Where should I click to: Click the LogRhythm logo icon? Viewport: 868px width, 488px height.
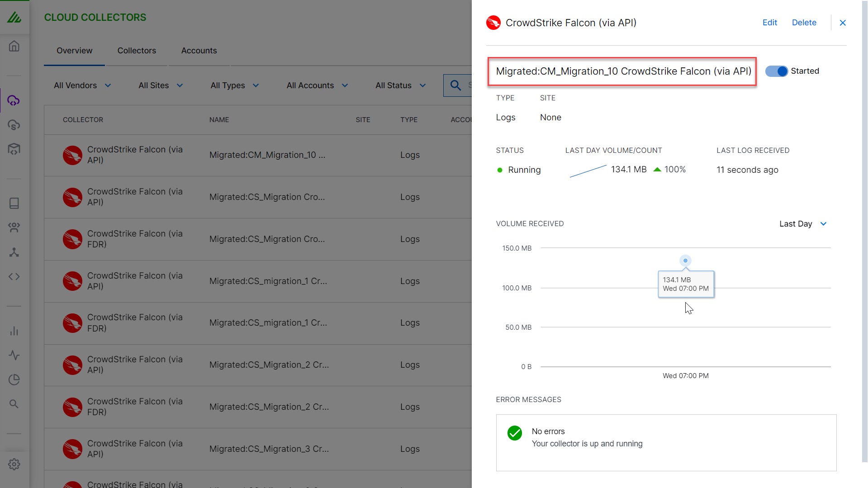pyautogui.click(x=14, y=17)
